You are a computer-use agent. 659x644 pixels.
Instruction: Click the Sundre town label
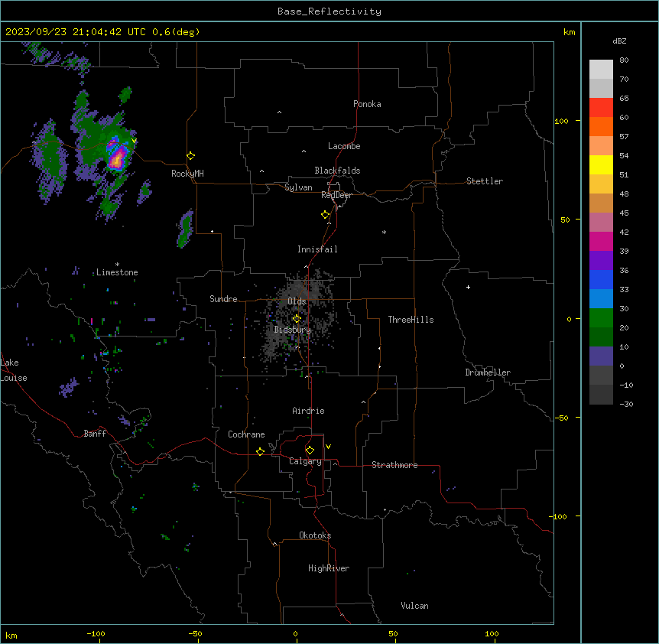coord(223,299)
